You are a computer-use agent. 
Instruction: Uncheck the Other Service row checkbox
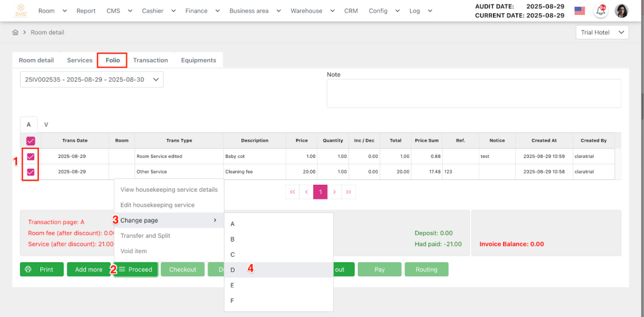[30, 172]
